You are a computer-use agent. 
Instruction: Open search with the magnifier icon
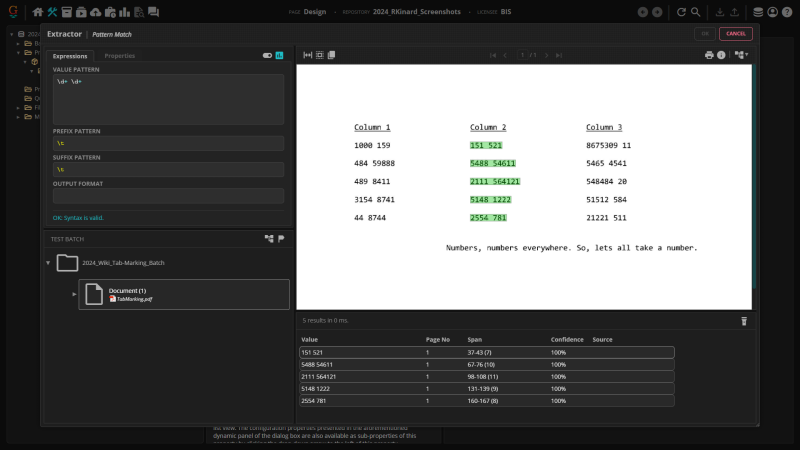pyautogui.click(x=695, y=12)
